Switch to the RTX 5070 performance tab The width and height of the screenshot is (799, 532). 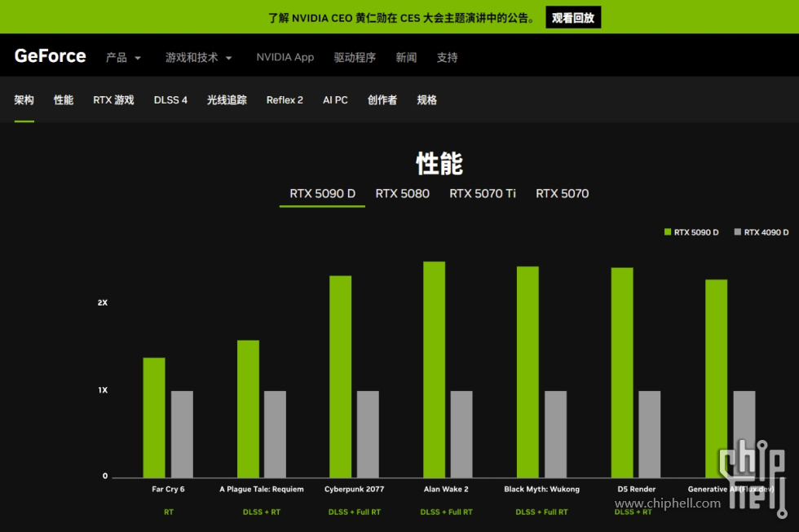562,194
